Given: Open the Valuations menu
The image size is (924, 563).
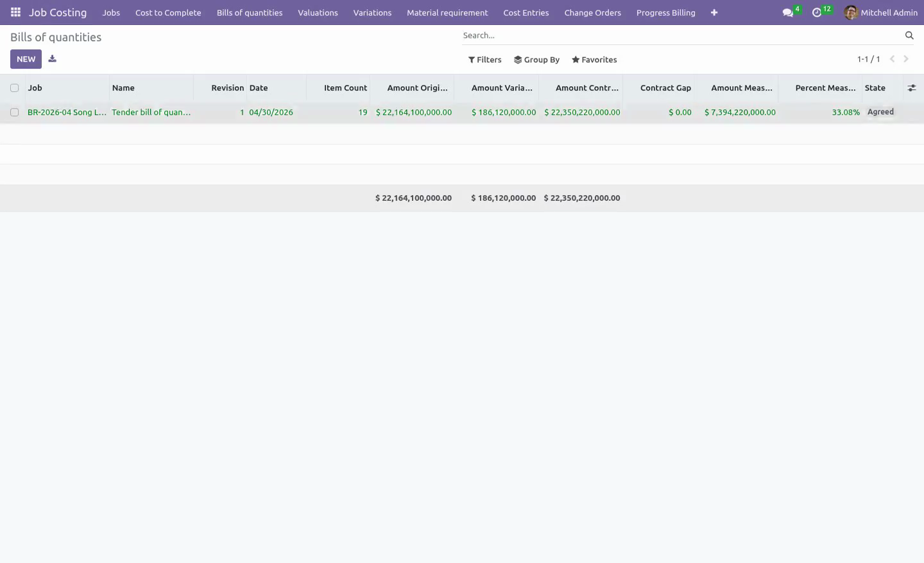Looking at the screenshot, I should click(x=318, y=13).
